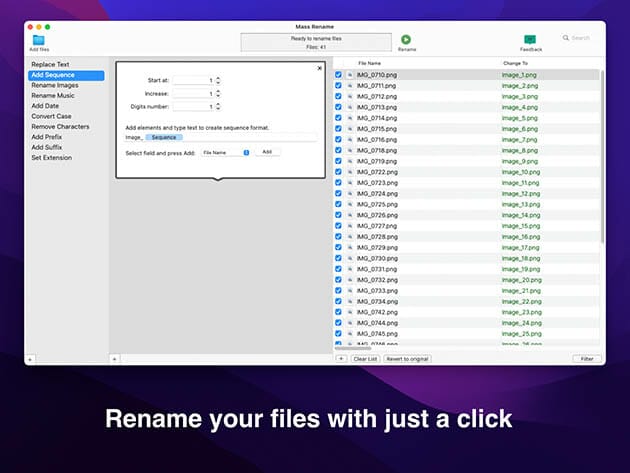The width and height of the screenshot is (630, 473).
Task: Click the Search magnifier icon
Action: point(567,38)
